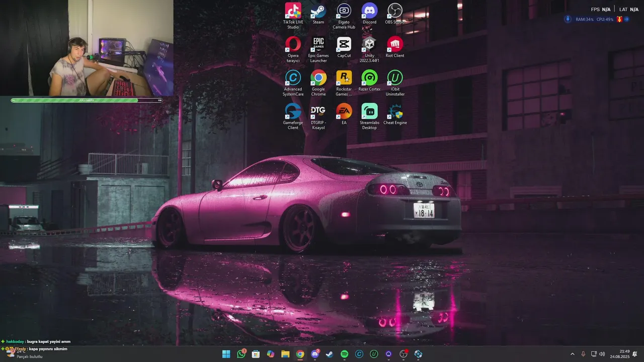Switch to OBS Studio in the taskbar
644x362 pixels.
pyautogui.click(x=404, y=354)
